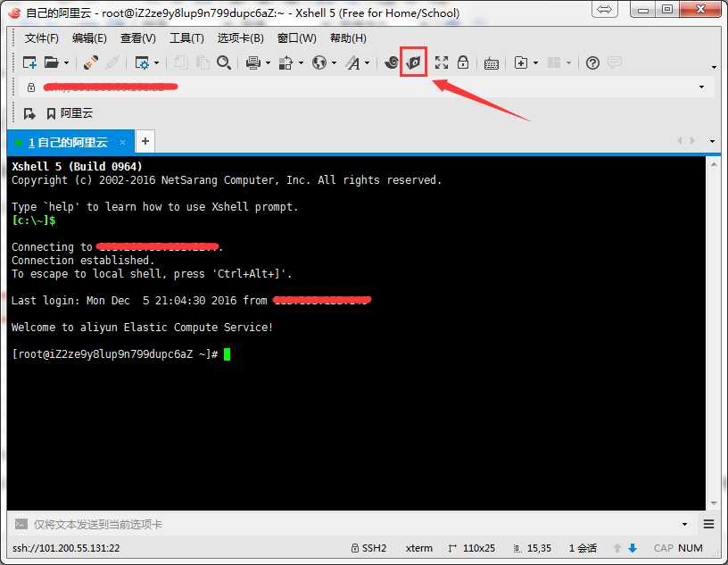Expand the toolbar options overflow arrow
Viewport: 728px width, 565px height.
[714, 67]
